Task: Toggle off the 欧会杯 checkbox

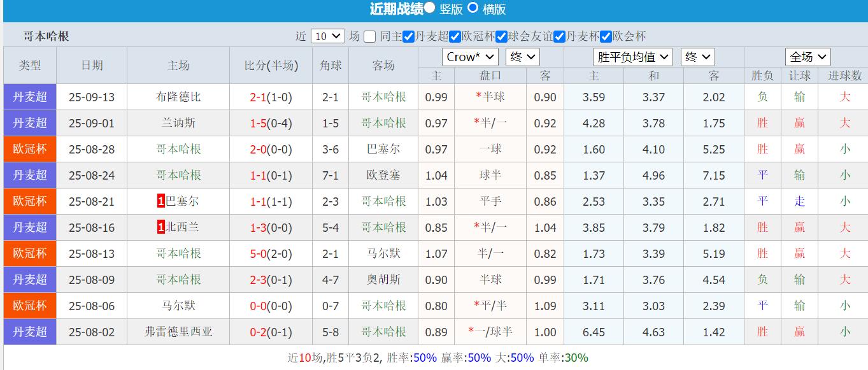Action: tap(606, 36)
